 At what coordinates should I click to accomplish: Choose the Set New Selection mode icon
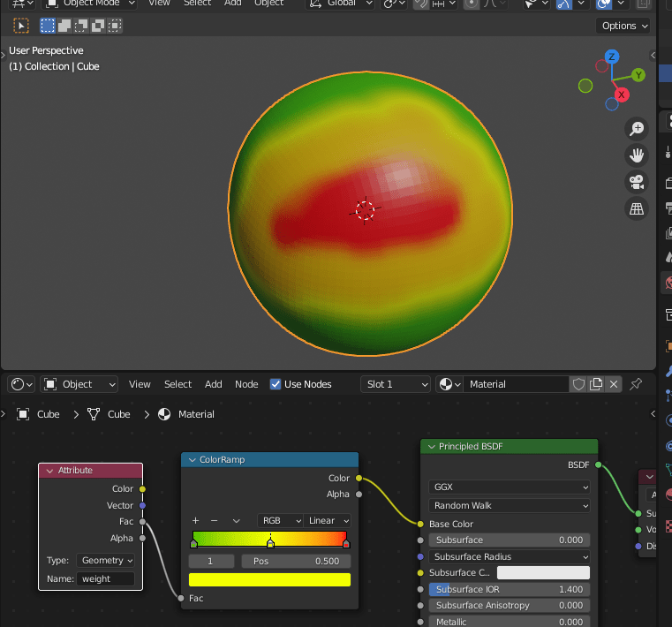(x=48, y=26)
